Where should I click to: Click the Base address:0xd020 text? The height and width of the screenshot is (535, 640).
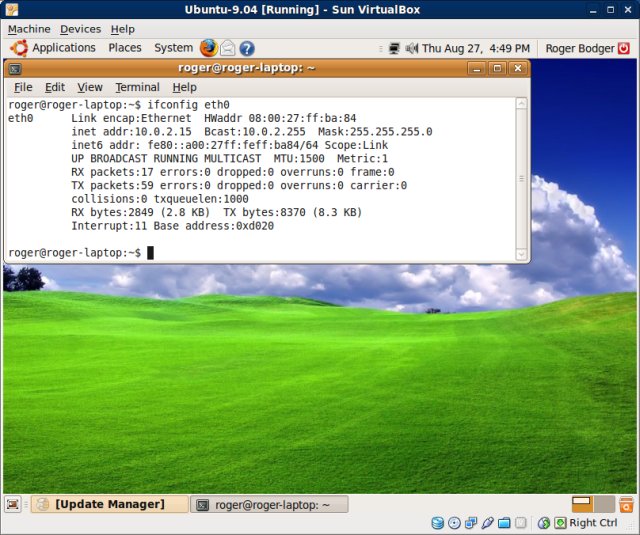coord(214,226)
